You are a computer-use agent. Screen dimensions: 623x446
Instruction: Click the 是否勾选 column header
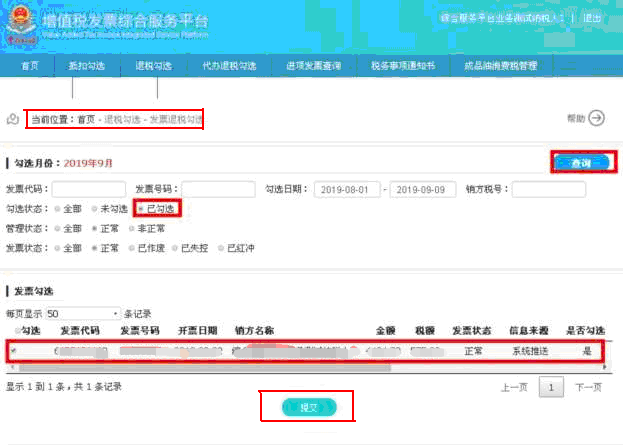586,330
